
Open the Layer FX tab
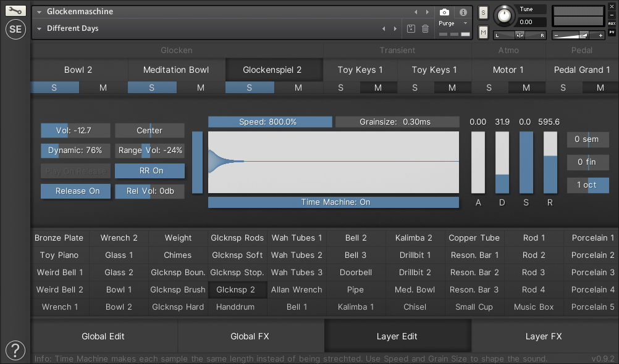[x=543, y=336]
